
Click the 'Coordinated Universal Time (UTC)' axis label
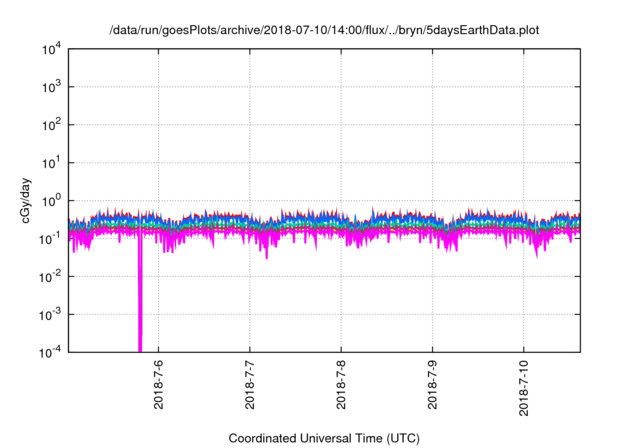324,439
